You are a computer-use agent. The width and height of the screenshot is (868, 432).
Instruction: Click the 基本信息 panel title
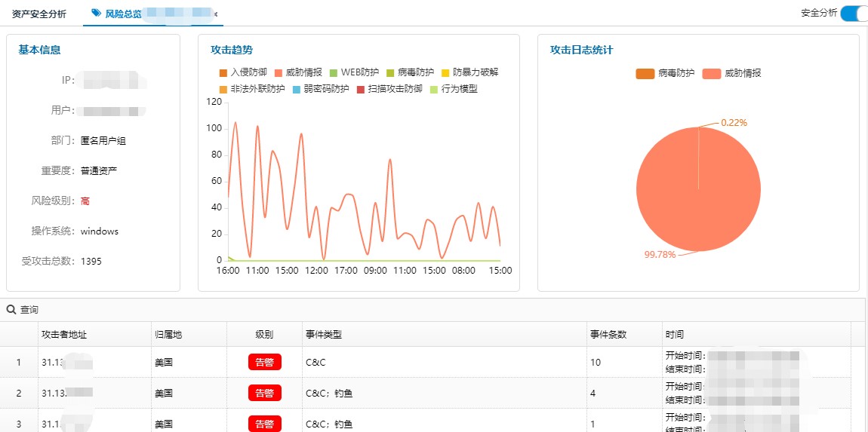39,50
